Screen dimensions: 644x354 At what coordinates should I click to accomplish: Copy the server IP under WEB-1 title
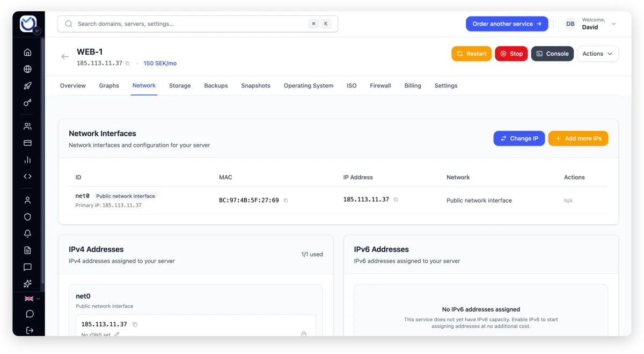point(128,63)
